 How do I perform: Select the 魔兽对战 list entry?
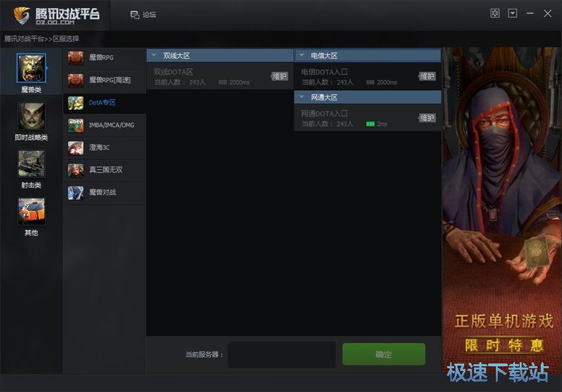coord(104,193)
